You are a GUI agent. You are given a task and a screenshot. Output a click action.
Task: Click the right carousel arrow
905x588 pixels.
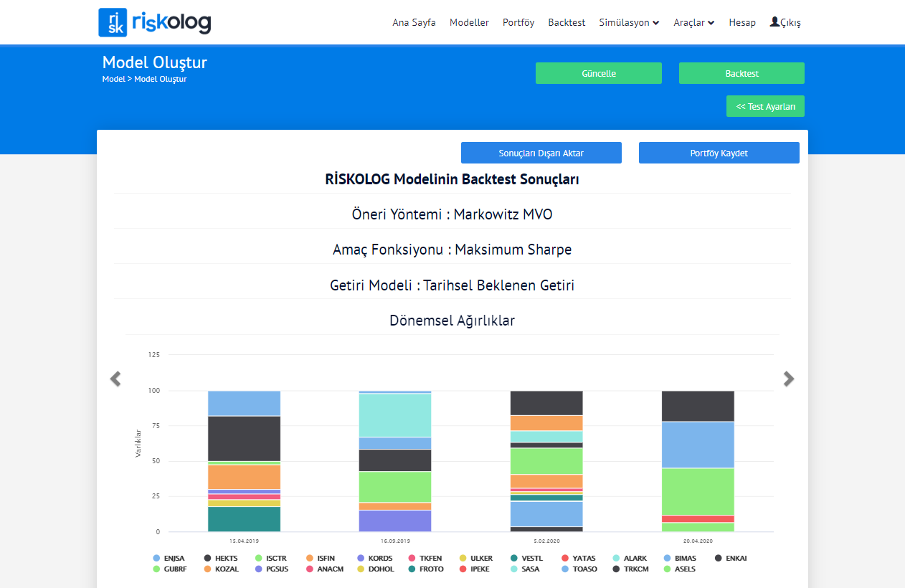coord(789,379)
